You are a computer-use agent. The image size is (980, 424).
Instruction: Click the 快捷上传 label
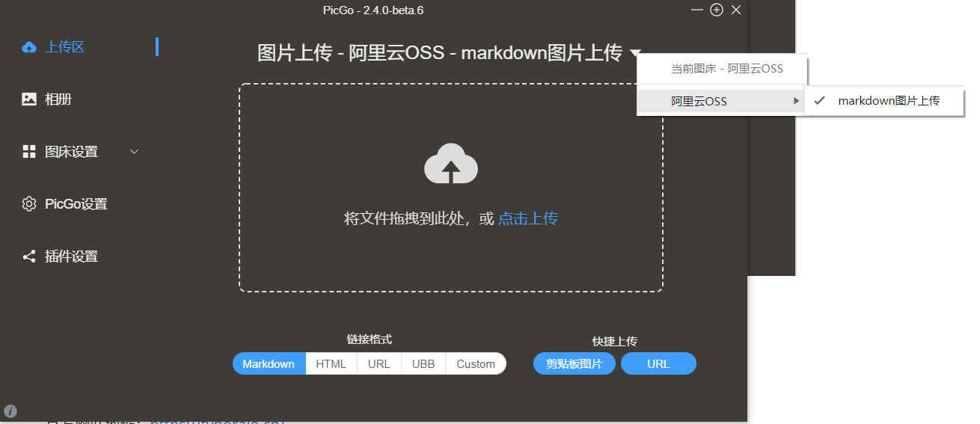pyautogui.click(x=615, y=341)
